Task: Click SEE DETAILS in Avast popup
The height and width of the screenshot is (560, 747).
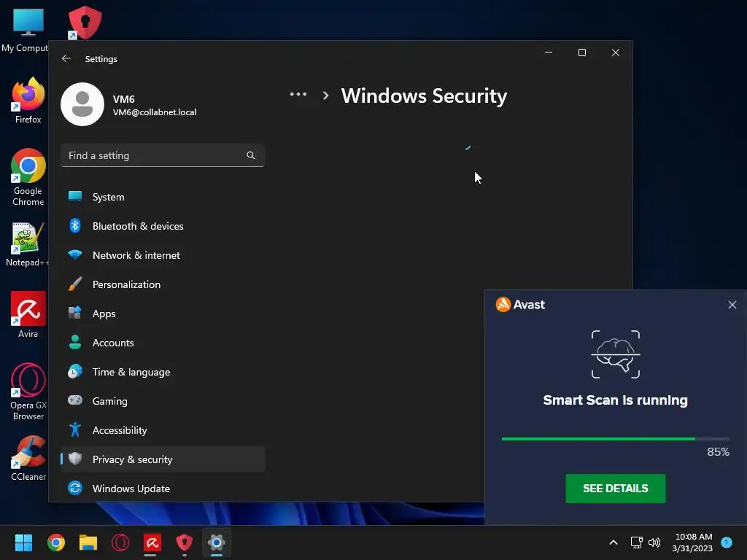Action: (x=616, y=488)
